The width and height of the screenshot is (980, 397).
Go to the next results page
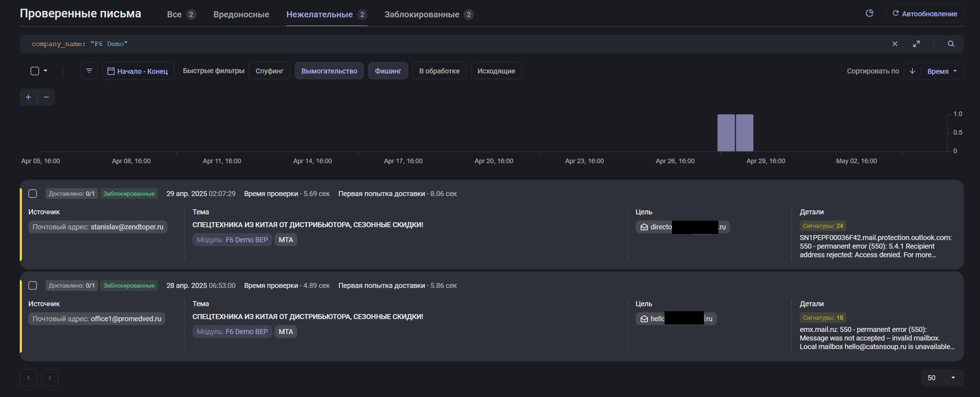click(x=50, y=378)
